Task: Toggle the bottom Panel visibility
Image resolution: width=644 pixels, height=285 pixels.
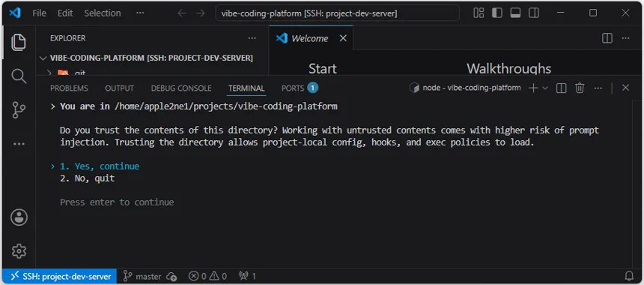Action: coord(515,13)
